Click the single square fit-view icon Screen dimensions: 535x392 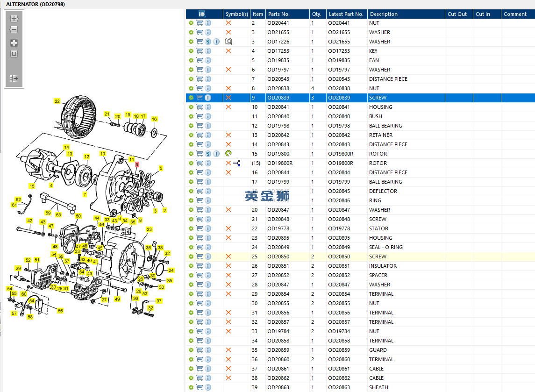(x=14, y=54)
